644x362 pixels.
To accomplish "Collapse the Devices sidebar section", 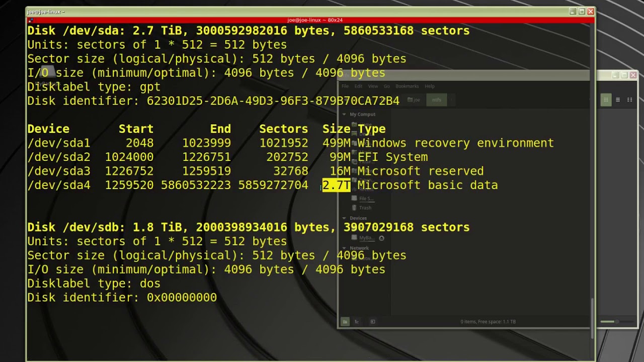I will tap(345, 218).
